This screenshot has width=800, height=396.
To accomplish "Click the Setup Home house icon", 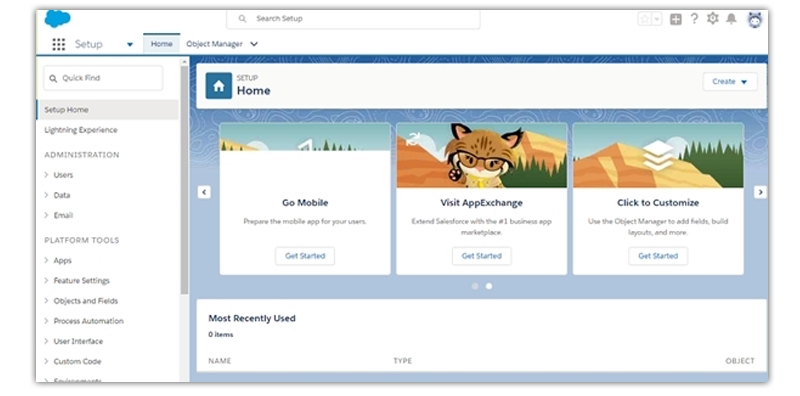I will coord(219,86).
